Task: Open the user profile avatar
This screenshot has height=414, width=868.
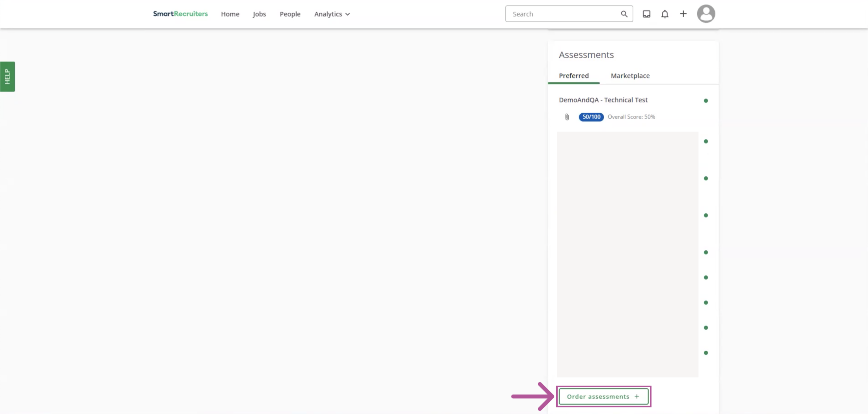Action: coord(706,14)
